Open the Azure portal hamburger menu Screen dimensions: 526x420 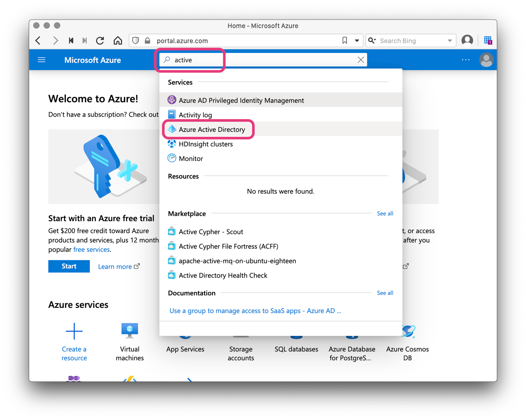[x=41, y=60]
